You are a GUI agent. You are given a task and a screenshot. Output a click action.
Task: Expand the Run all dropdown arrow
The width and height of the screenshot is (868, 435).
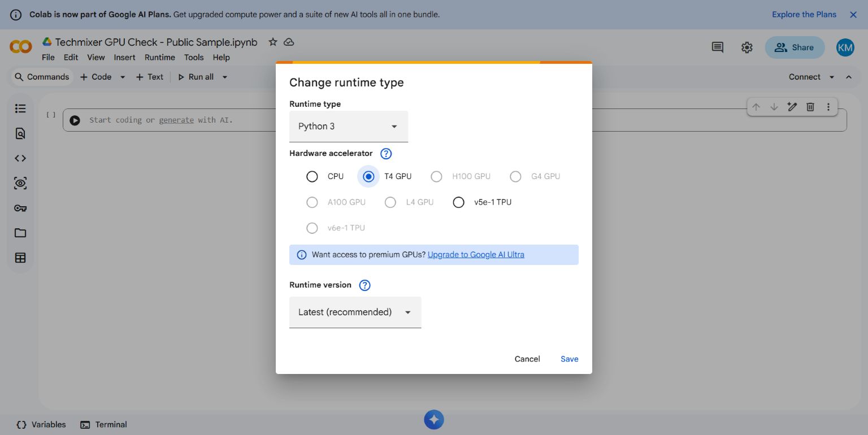click(x=224, y=77)
